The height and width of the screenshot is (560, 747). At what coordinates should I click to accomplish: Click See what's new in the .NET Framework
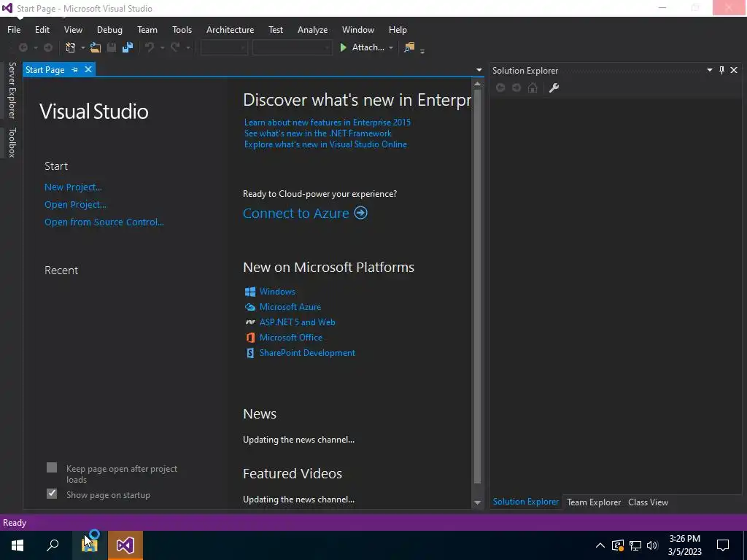click(318, 133)
